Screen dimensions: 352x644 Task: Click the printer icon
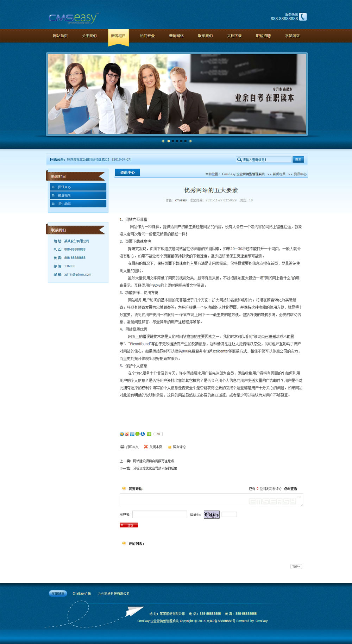122,447
